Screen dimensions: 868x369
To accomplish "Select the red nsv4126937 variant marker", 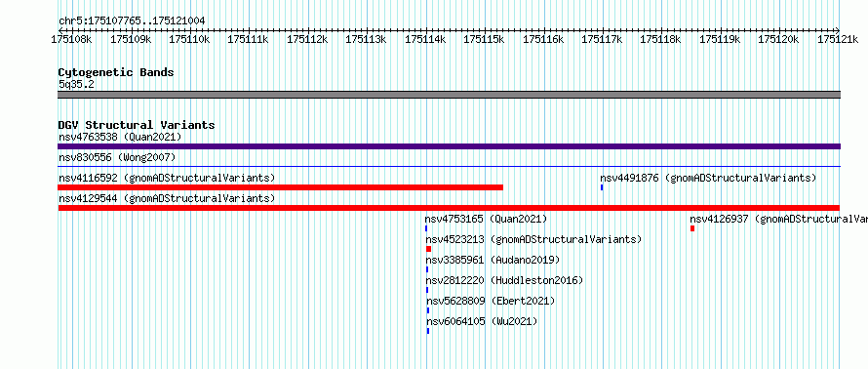I will 692,228.
